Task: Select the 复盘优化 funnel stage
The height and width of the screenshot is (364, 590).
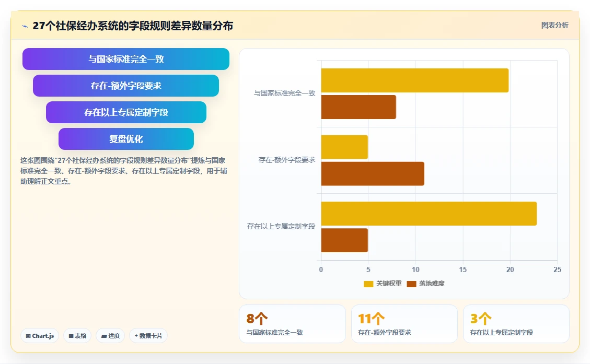Action: (126, 139)
